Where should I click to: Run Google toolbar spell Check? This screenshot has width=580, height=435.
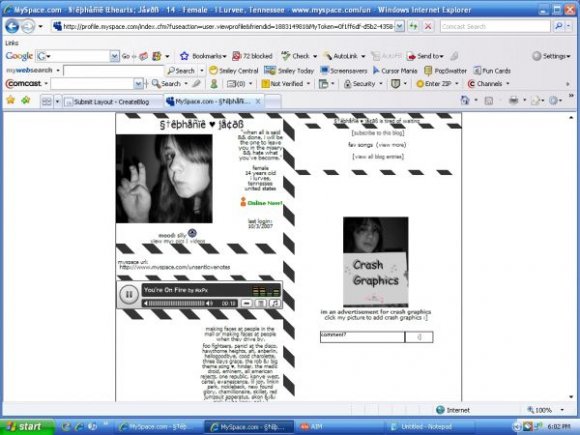point(296,56)
